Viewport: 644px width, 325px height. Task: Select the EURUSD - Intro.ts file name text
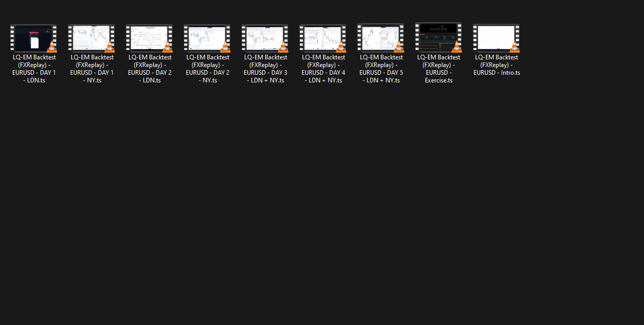pos(497,65)
